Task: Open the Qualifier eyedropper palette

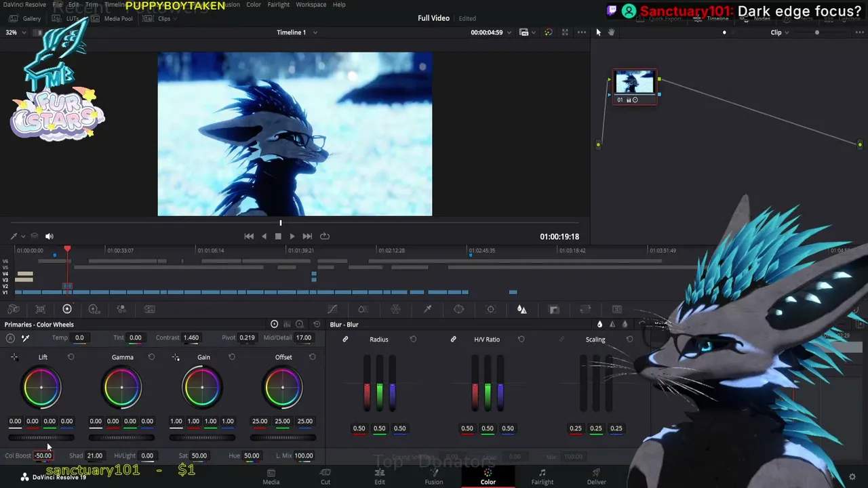Action: point(427,309)
